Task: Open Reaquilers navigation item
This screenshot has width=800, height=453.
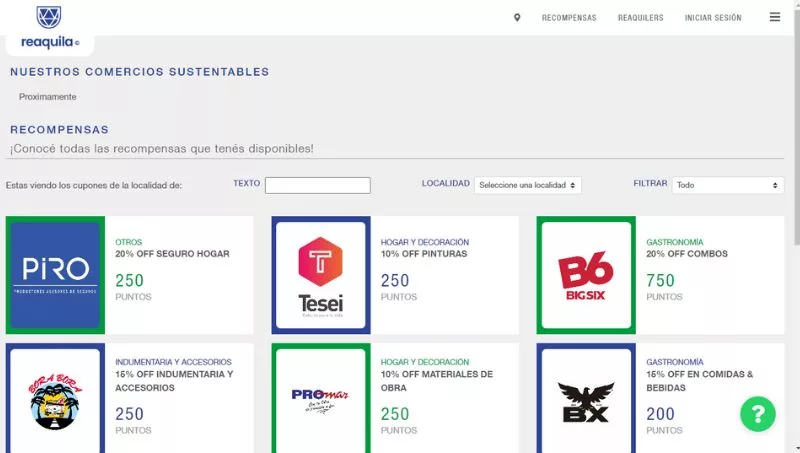Action: [640, 18]
